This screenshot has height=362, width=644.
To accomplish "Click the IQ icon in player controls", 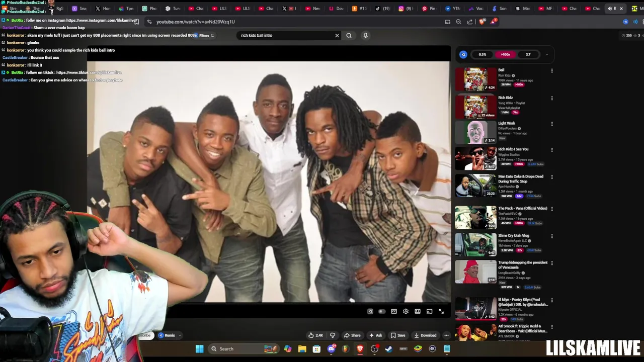I will tap(370, 311).
